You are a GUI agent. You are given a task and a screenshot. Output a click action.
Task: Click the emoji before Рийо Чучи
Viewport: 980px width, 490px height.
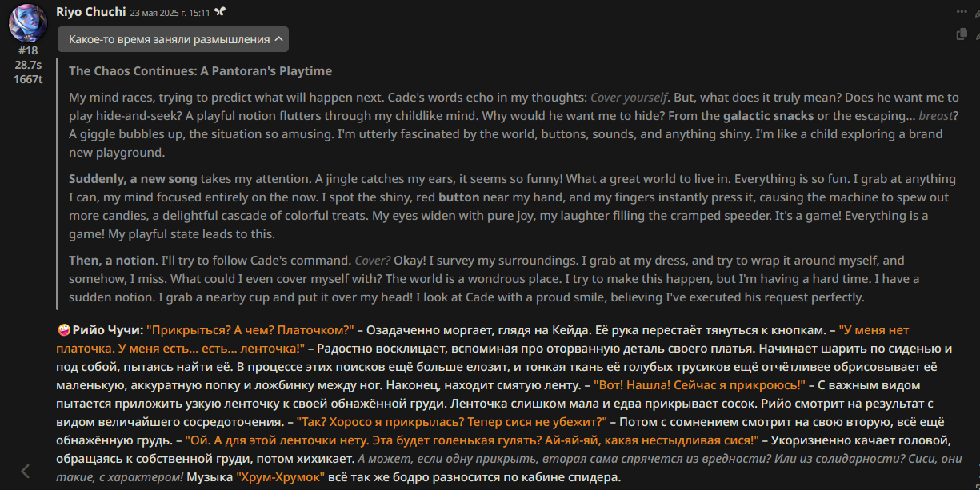tap(63, 329)
